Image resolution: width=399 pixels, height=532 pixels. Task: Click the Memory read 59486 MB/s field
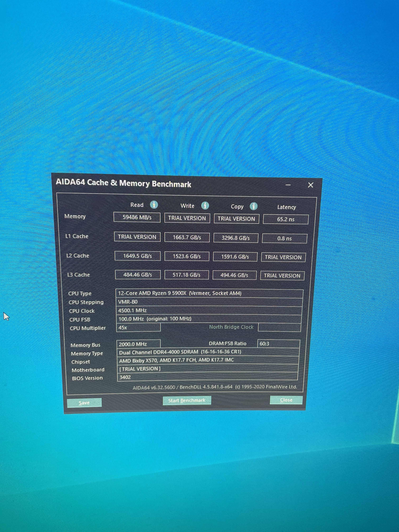[x=137, y=217]
